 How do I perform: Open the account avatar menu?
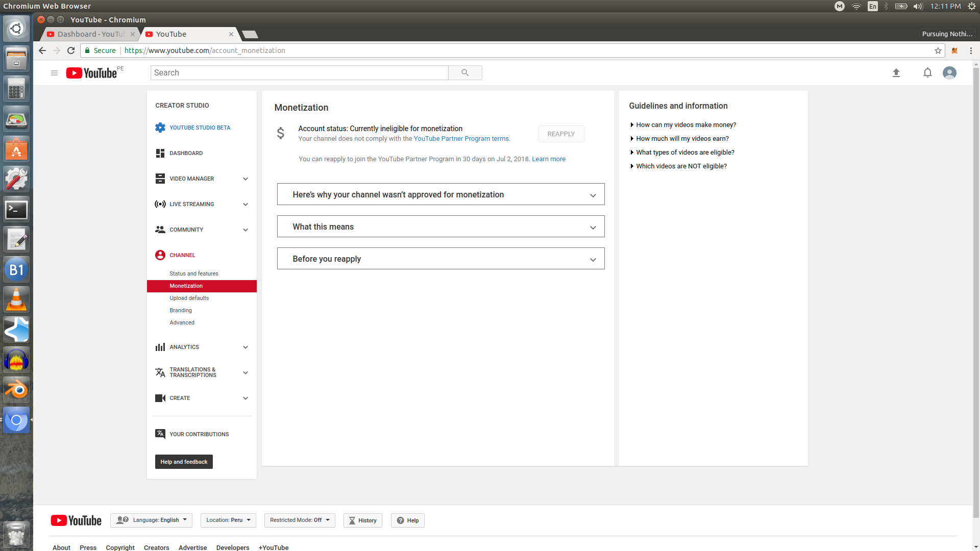pos(949,73)
